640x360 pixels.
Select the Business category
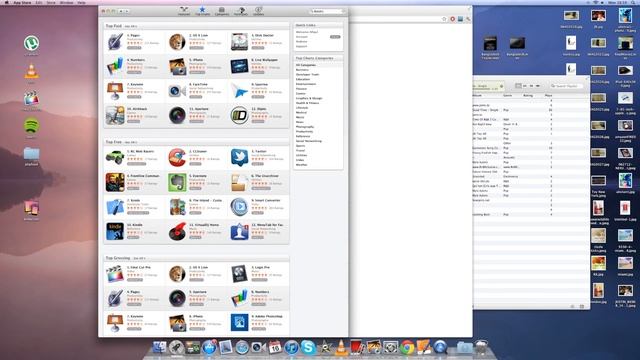[302, 70]
